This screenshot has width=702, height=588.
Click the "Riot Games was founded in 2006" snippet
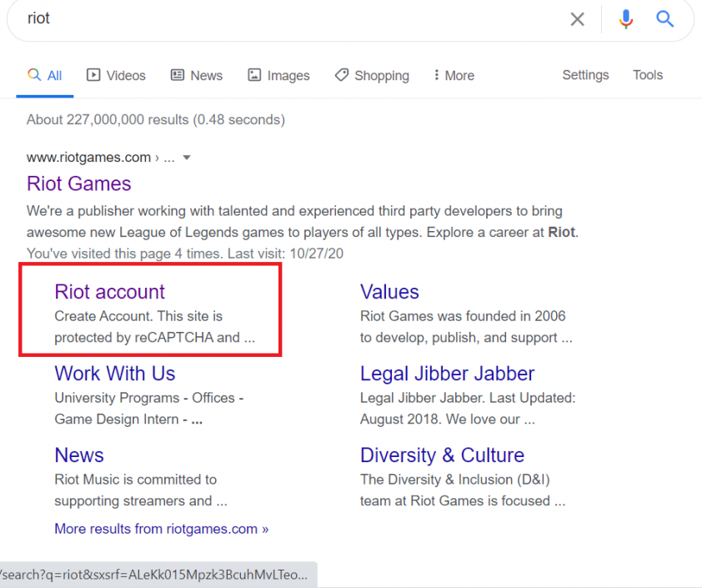click(x=463, y=316)
